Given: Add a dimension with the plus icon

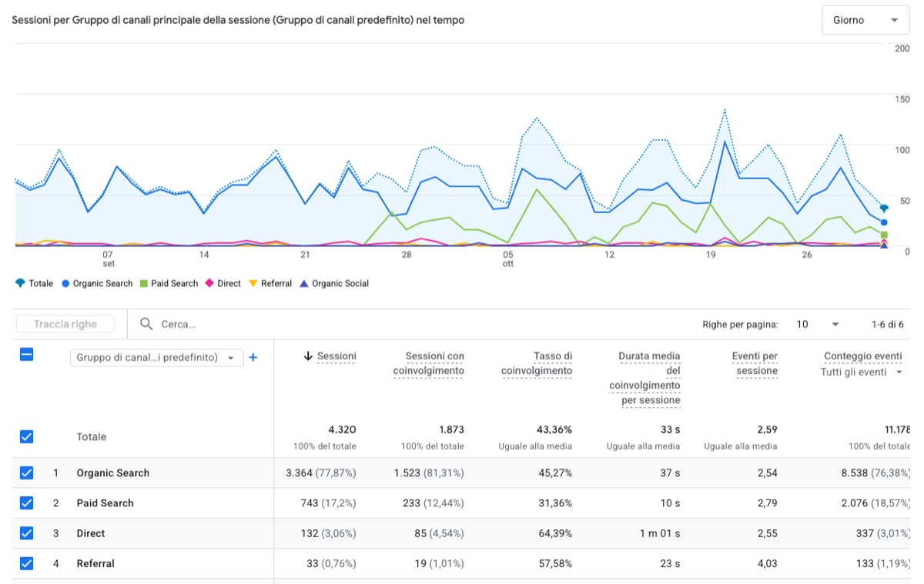Looking at the screenshot, I should click(x=253, y=358).
